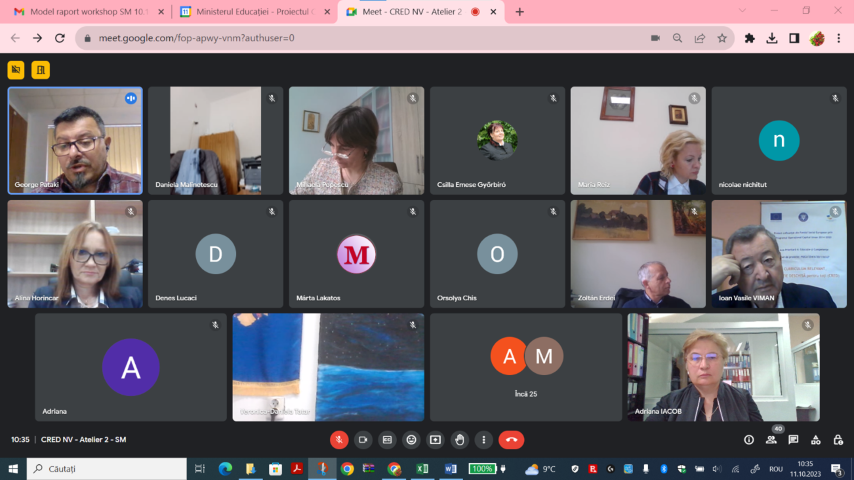Open the three-dot more options menu

coord(484,440)
